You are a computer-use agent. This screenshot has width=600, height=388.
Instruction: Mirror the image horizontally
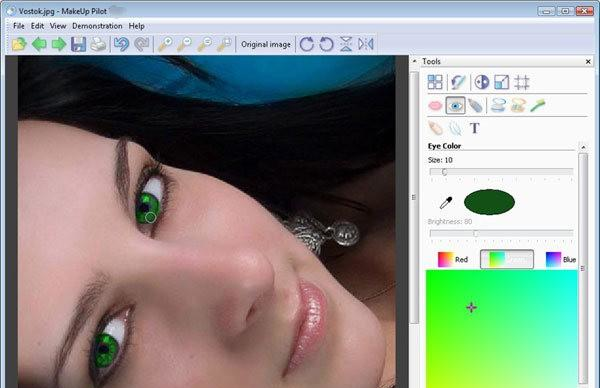[x=365, y=44]
